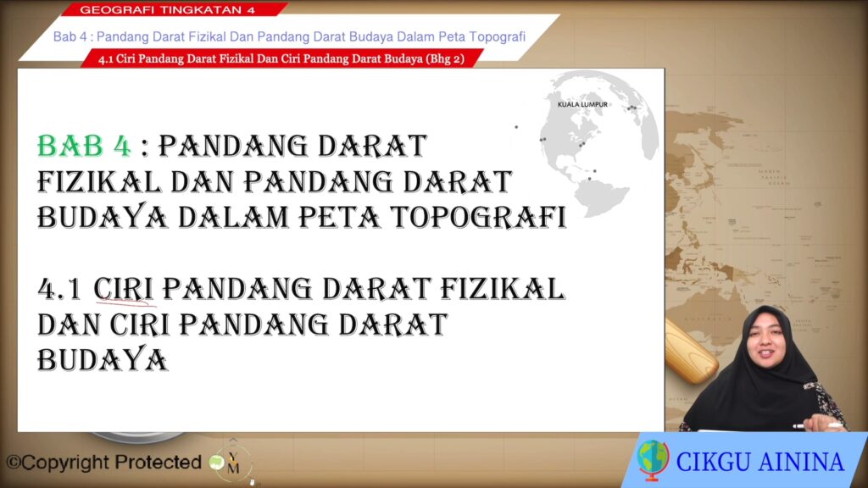Click the globe icon beside Cikgu Ainina
The height and width of the screenshot is (488, 868).
click(x=653, y=460)
